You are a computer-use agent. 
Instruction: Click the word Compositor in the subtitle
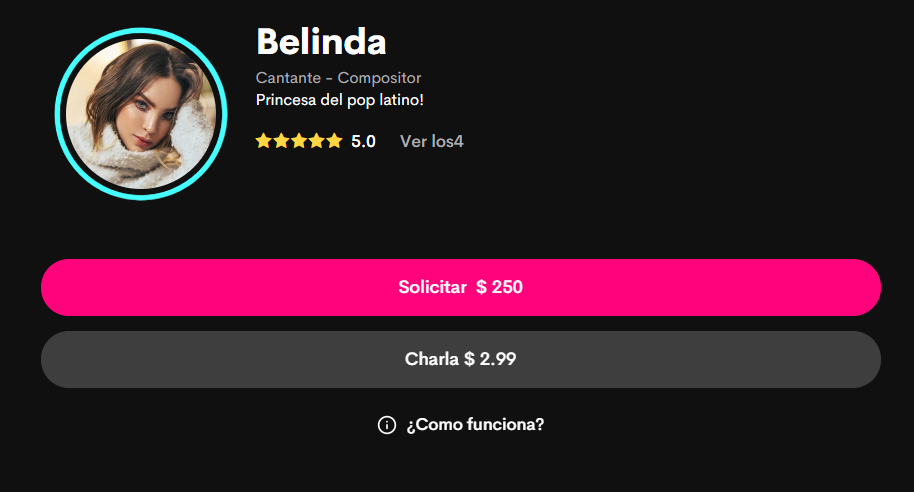point(379,78)
